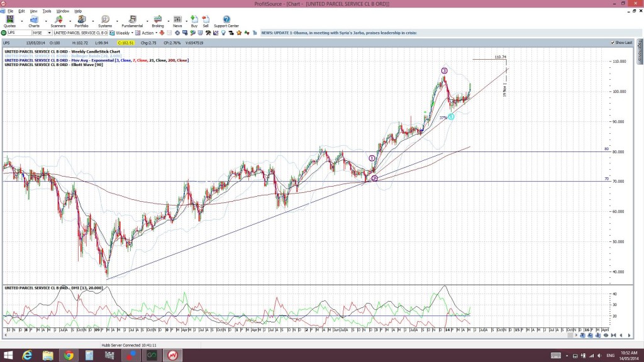Expand the dropdown arrow next to Fundamental
This screenshot has width=644, height=362.
147,21
